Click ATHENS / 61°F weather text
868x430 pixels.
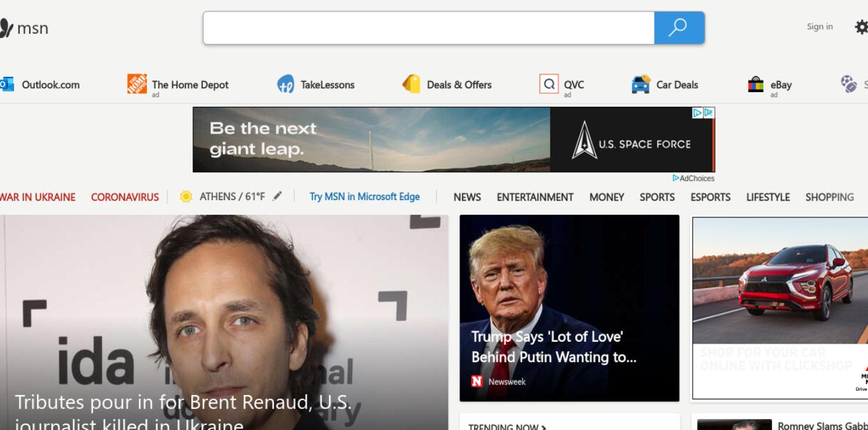pyautogui.click(x=232, y=197)
